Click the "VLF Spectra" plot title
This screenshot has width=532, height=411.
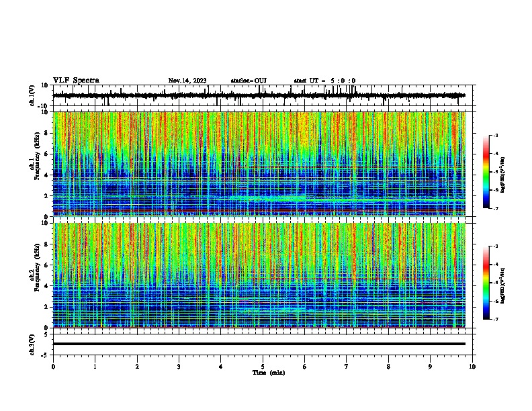(x=76, y=81)
